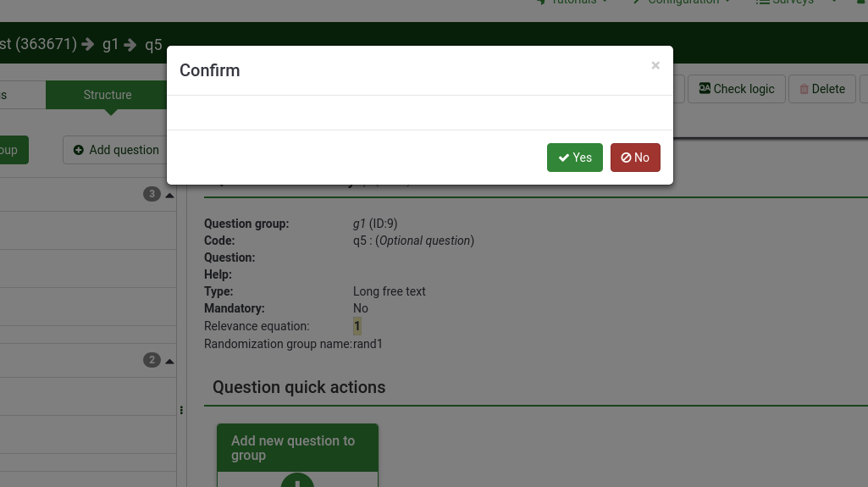The image size is (868, 487).
Task: Confirm by clicking the Yes button
Action: coord(575,158)
